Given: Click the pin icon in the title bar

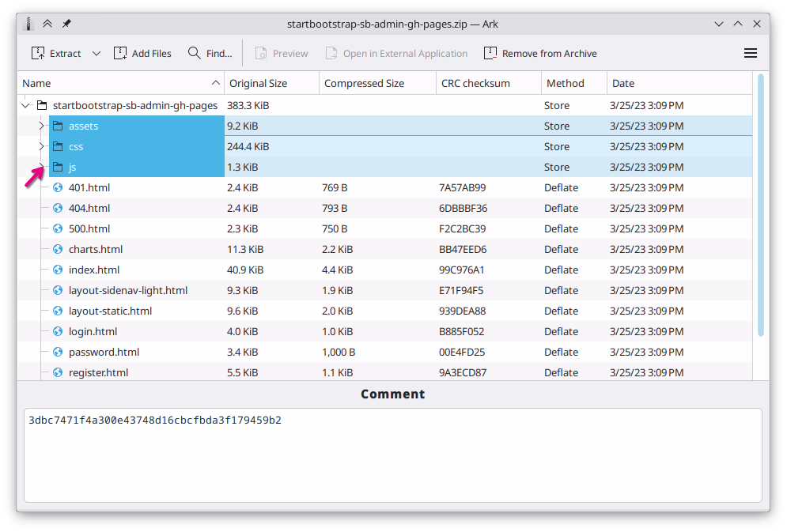Looking at the screenshot, I should click(x=66, y=24).
